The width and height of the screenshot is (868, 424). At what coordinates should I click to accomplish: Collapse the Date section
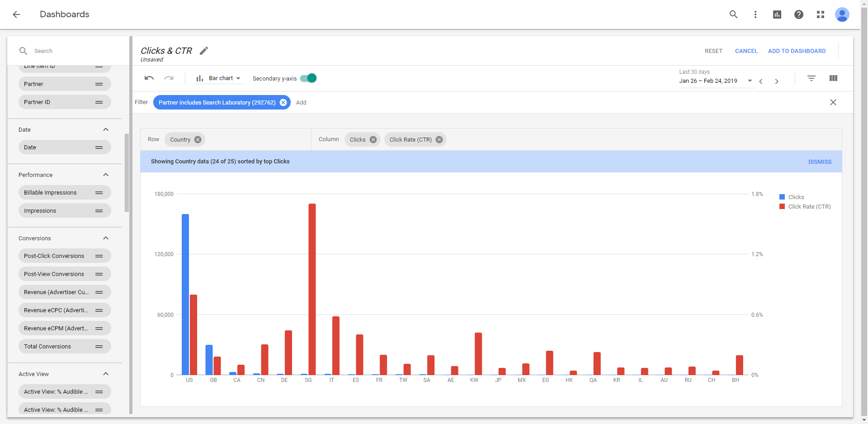(106, 129)
